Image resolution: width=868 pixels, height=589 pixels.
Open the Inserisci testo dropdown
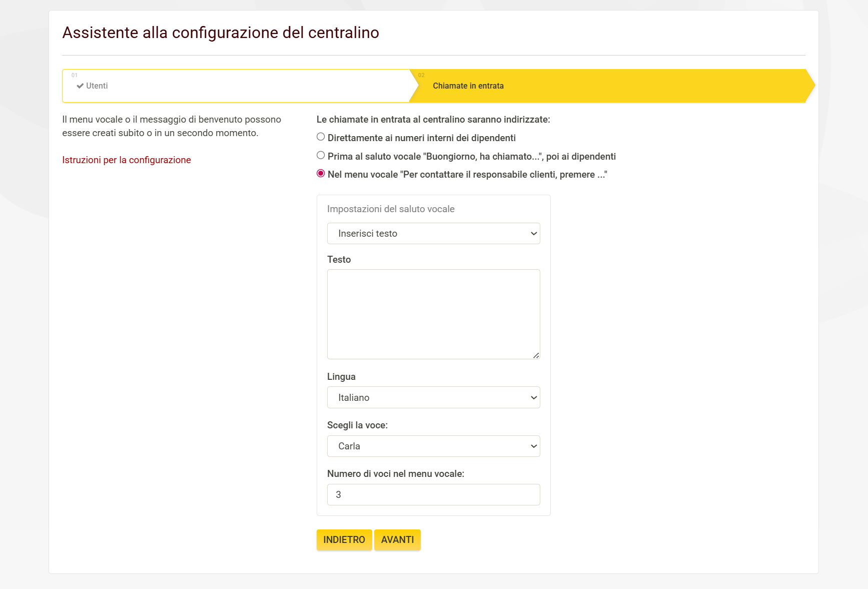433,233
